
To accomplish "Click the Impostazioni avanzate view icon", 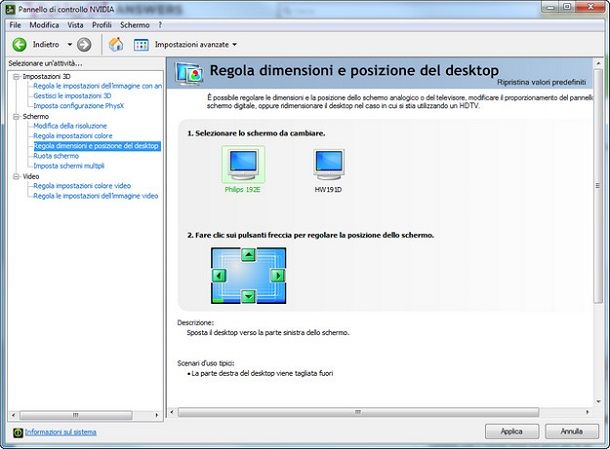I will click(x=141, y=45).
